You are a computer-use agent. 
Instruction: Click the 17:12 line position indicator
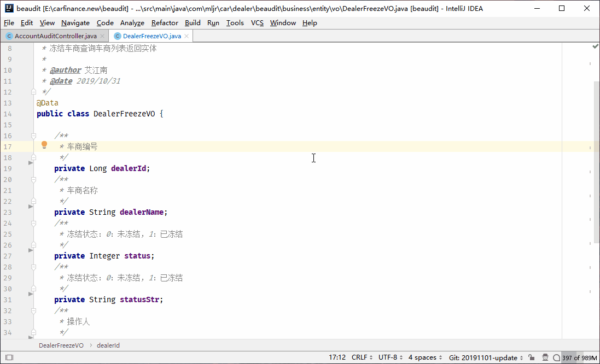[x=337, y=357]
